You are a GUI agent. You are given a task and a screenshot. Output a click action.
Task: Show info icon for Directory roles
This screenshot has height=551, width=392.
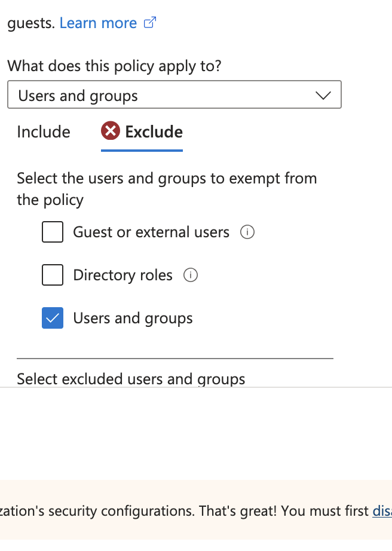point(191,275)
